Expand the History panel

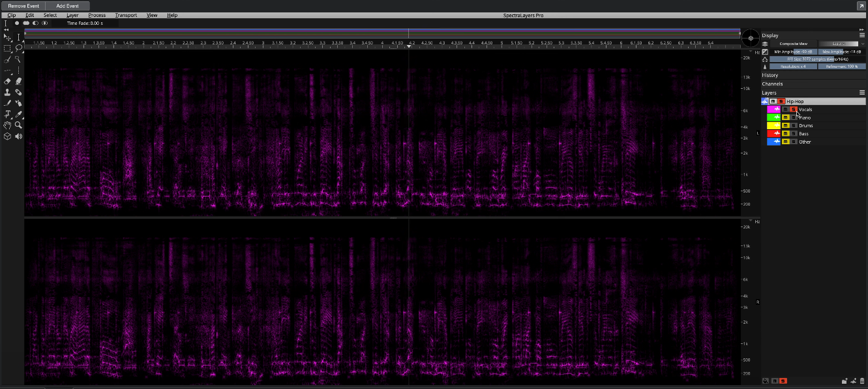coord(770,75)
